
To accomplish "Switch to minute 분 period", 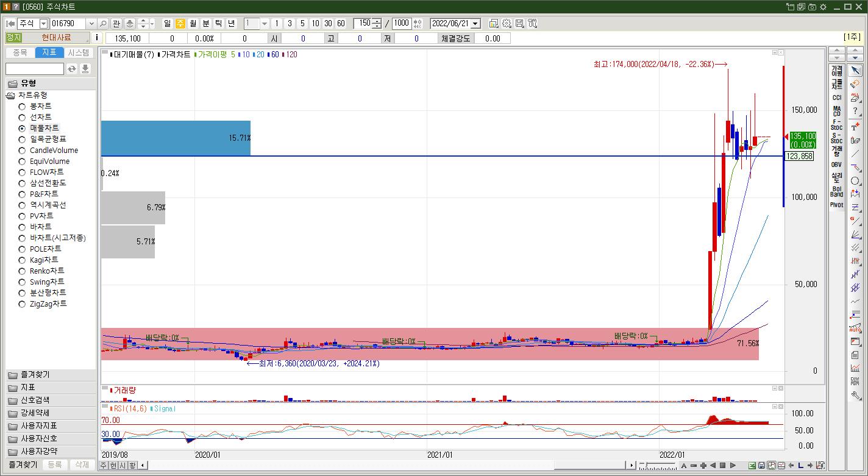I will point(206,23).
